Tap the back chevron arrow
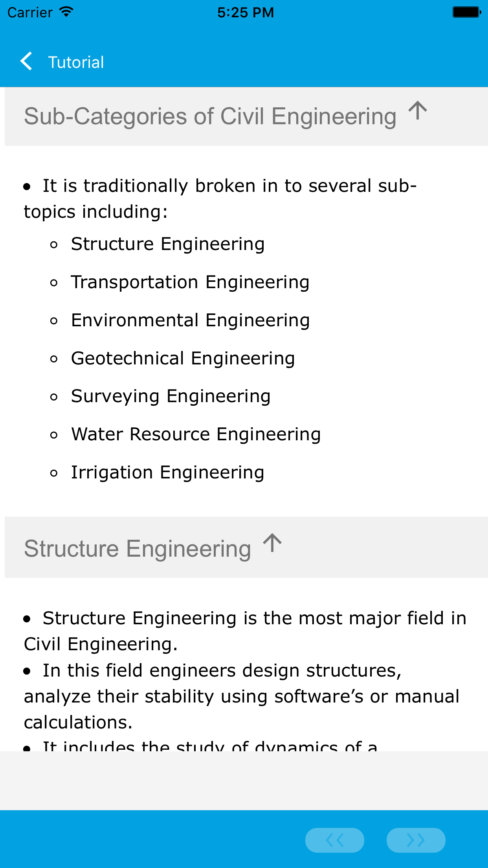488x868 pixels. click(x=26, y=62)
